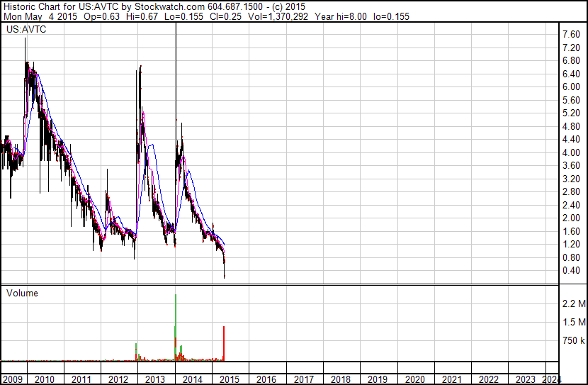Screen dimensions: 588x385
Task: Click the 2.2 M volume axis label
Action: (x=572, y=304)
